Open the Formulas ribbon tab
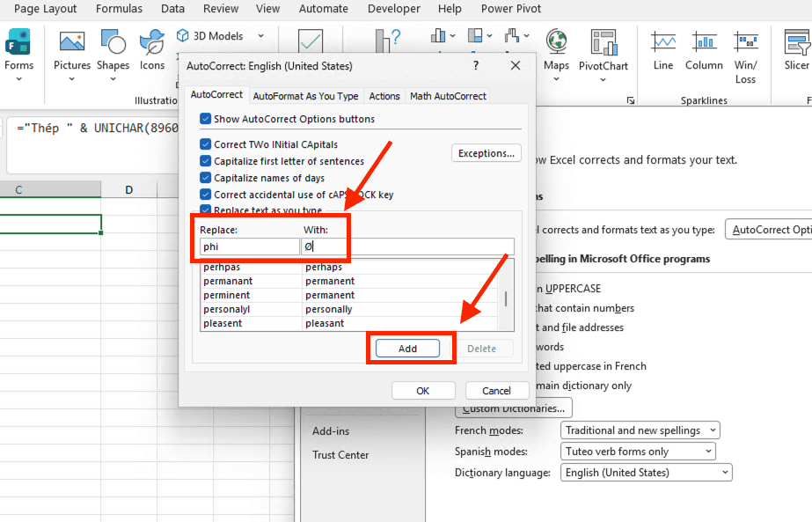This screenshot has height=522, width=812. coord(119,9)
